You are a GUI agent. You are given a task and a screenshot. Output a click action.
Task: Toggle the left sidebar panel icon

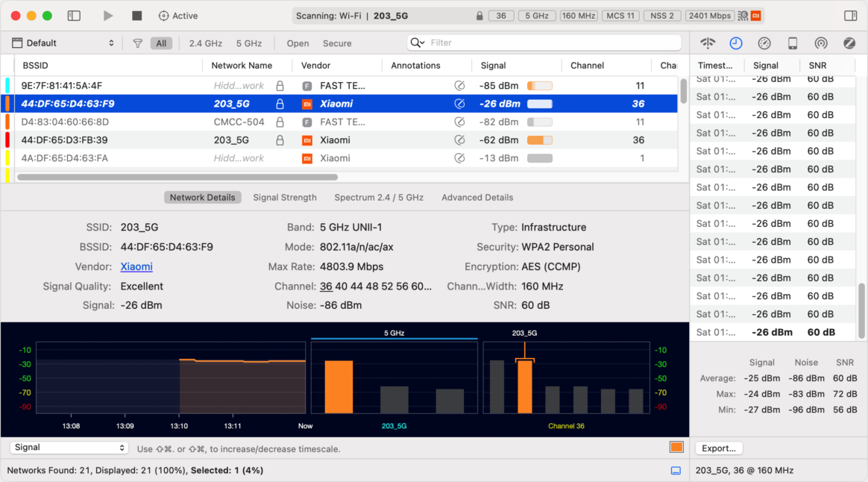tap(74, 16)
